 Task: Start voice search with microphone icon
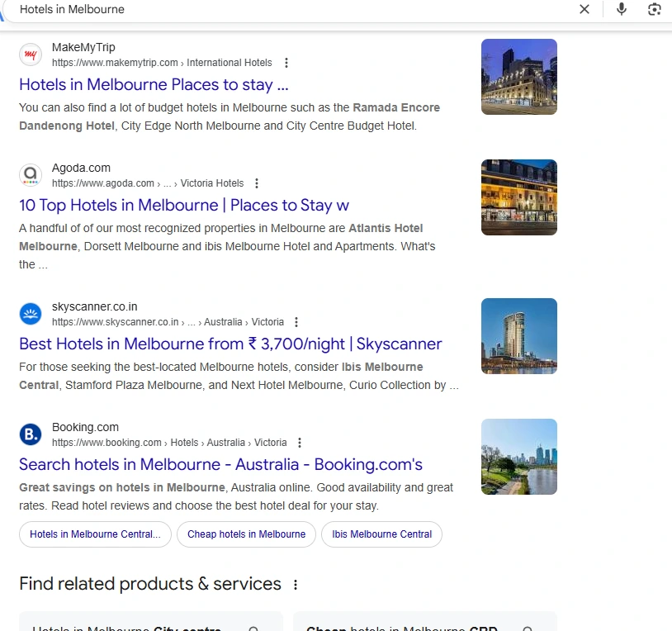(621, 9)
